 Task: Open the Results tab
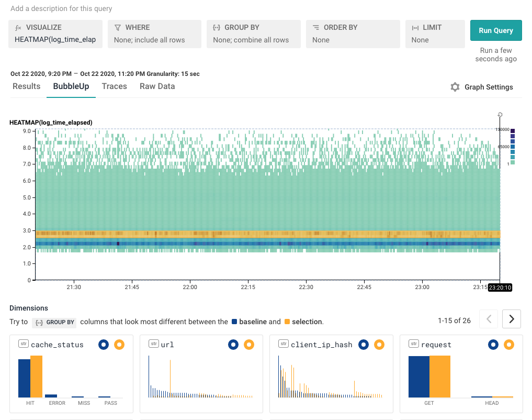pos(27,86)
